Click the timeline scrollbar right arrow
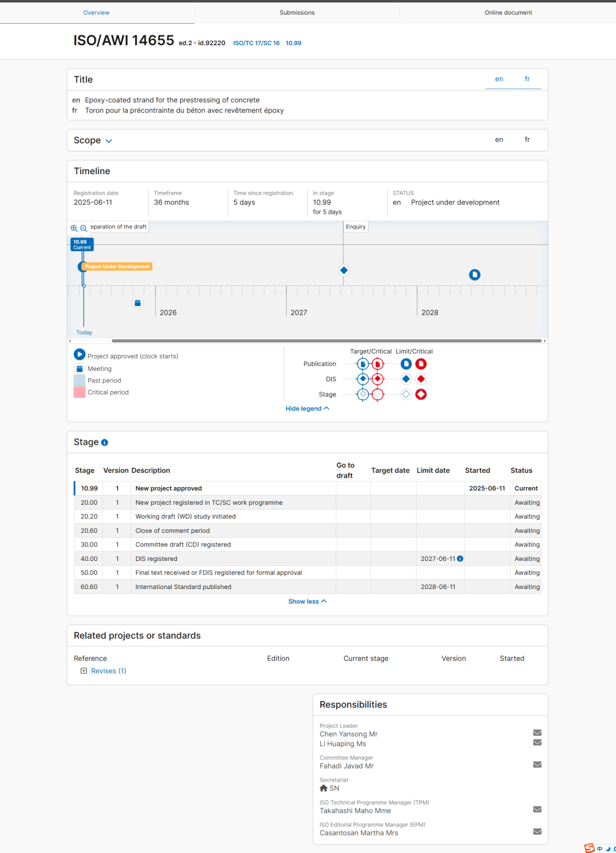The width and height of the screenshot is (616, 853). (x=544, y=341)
